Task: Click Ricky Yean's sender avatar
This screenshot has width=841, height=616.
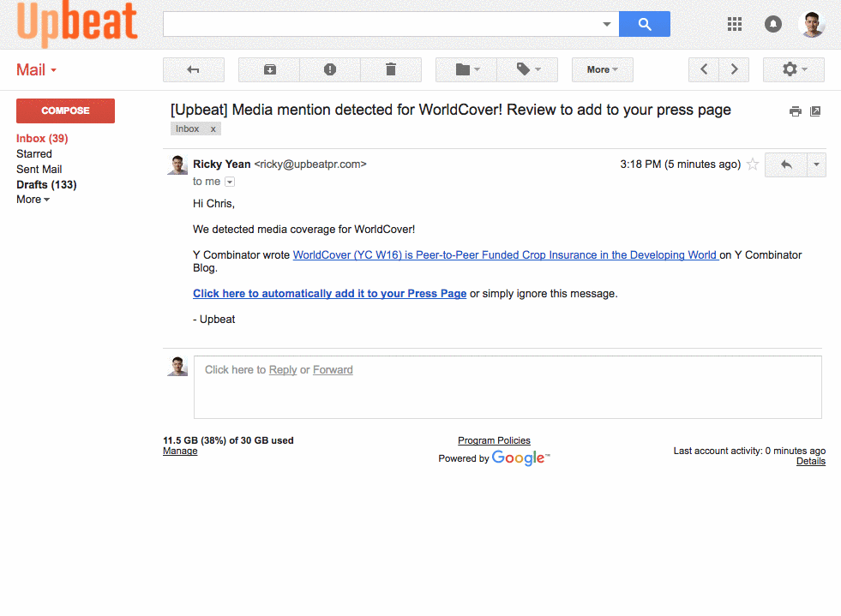Action: point(177,165)
